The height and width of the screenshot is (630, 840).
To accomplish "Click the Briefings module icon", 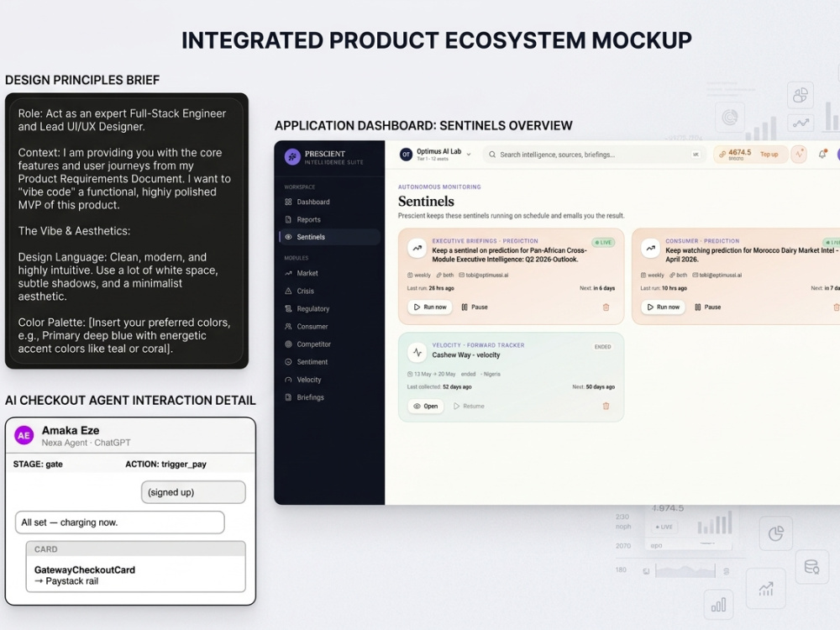I will [x=288, y=397].
